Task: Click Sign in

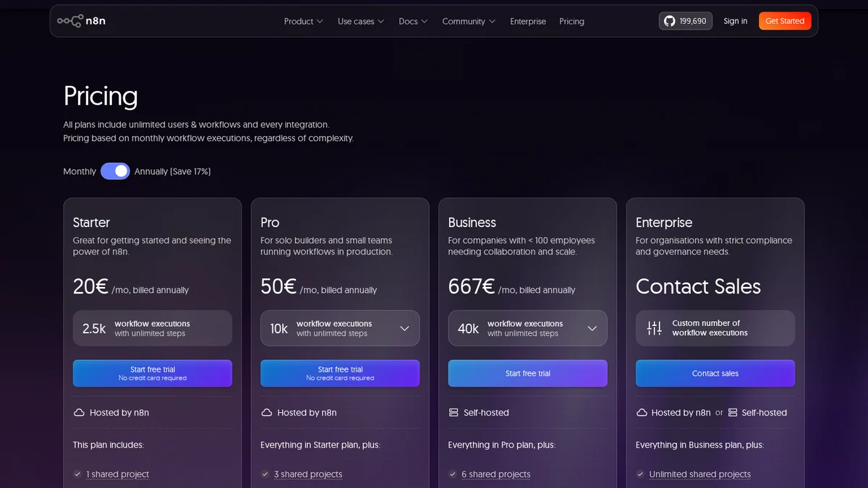Action: (736, 21)
